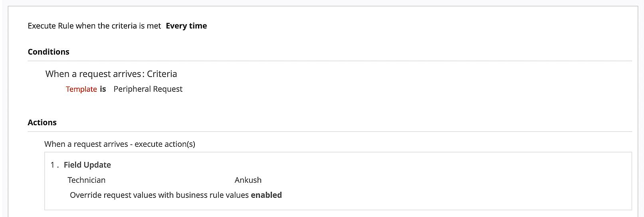Click empty space right of Ankush
The image size is (644, 217).
click(x=399, y=180)
